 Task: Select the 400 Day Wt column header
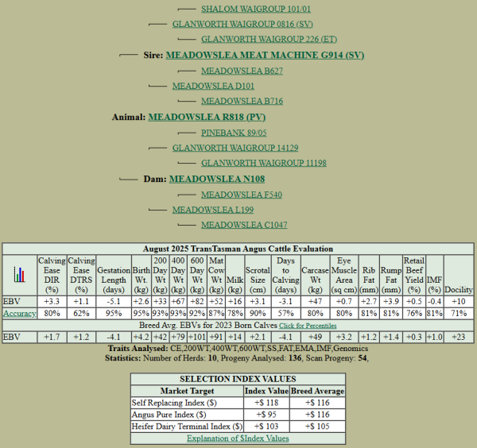178,275
